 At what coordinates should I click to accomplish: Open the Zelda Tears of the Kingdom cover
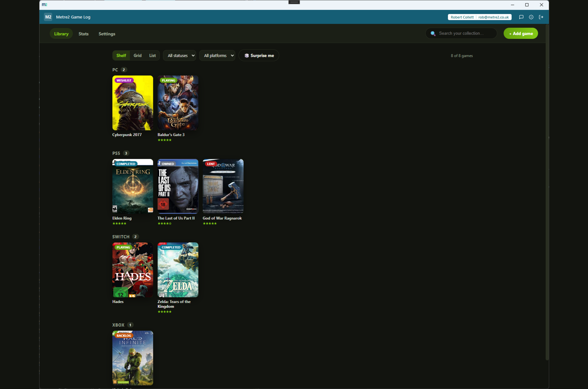click(178, 270)
